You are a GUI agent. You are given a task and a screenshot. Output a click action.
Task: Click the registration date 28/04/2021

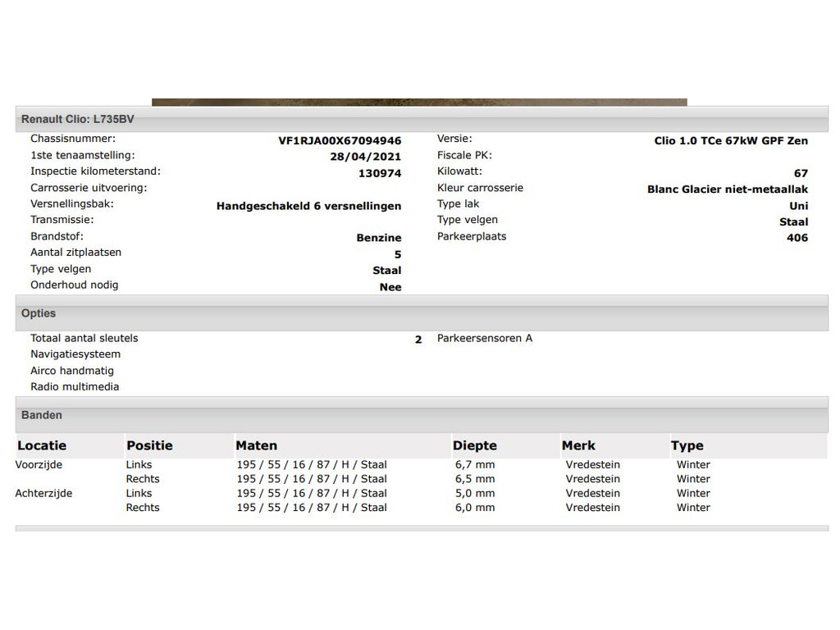(x=365, y=157)
